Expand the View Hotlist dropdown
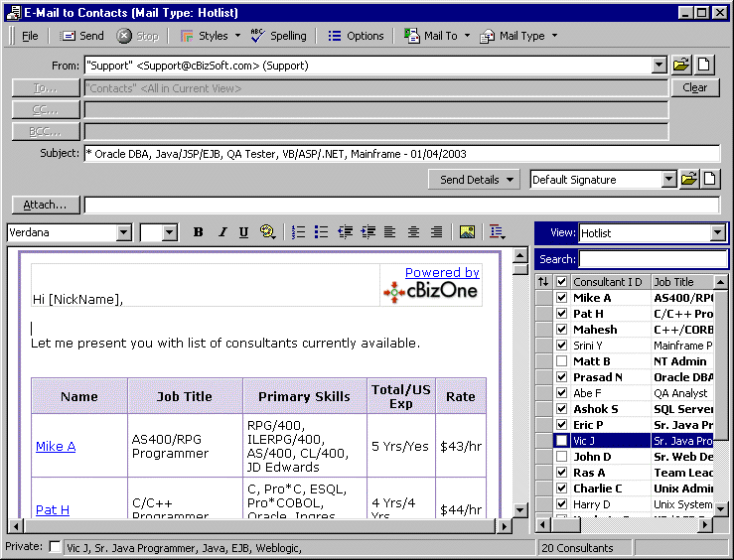This screenshot has height=560, width=734. (x=718, y=232)
